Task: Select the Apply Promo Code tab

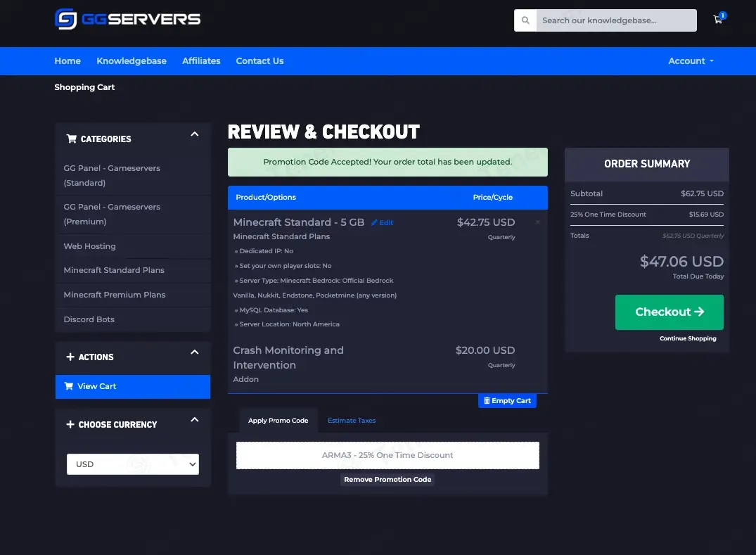Action: 278,421
